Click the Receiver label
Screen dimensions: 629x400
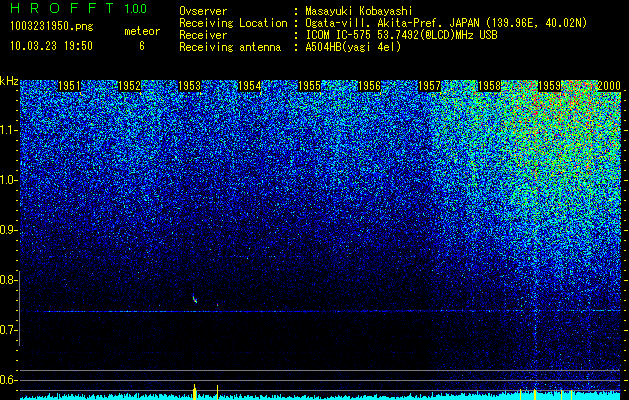tap(203, 35)
